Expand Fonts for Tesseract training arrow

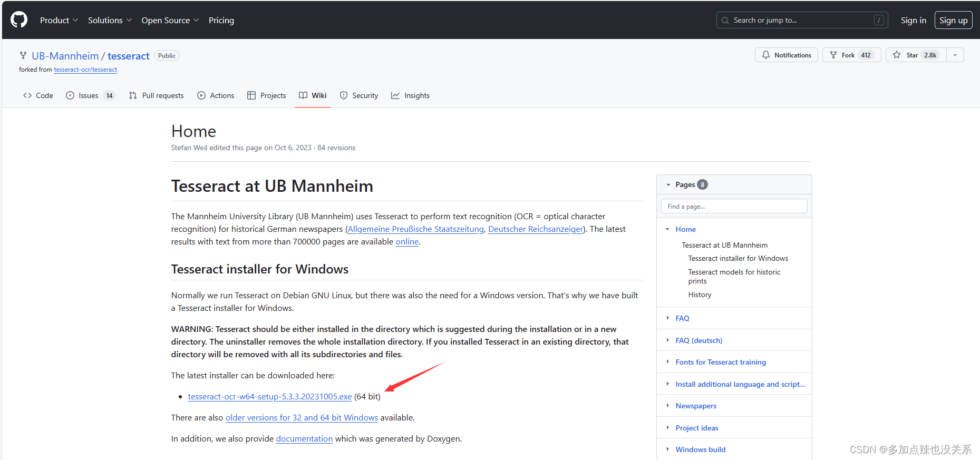pos(667,362)
